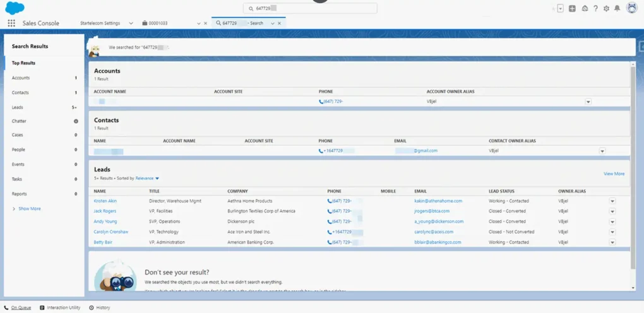This screenshot has width=644, height=313.
Task: Open row actions for Kristen Akin
Action: [x=612, y=201]
